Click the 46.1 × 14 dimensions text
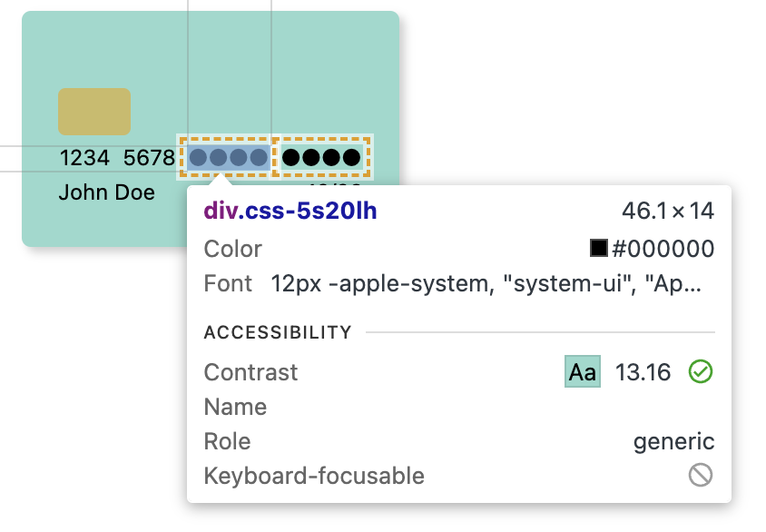 (x=668, y=212)
